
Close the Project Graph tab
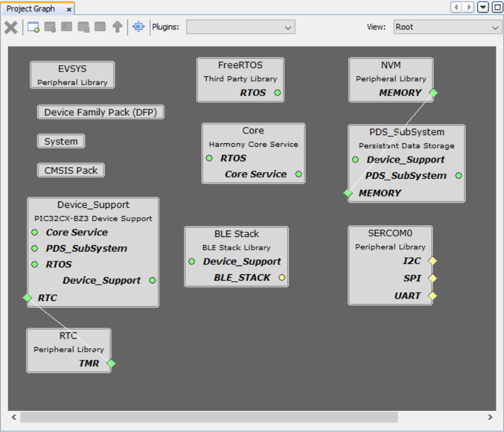[69, 9]
